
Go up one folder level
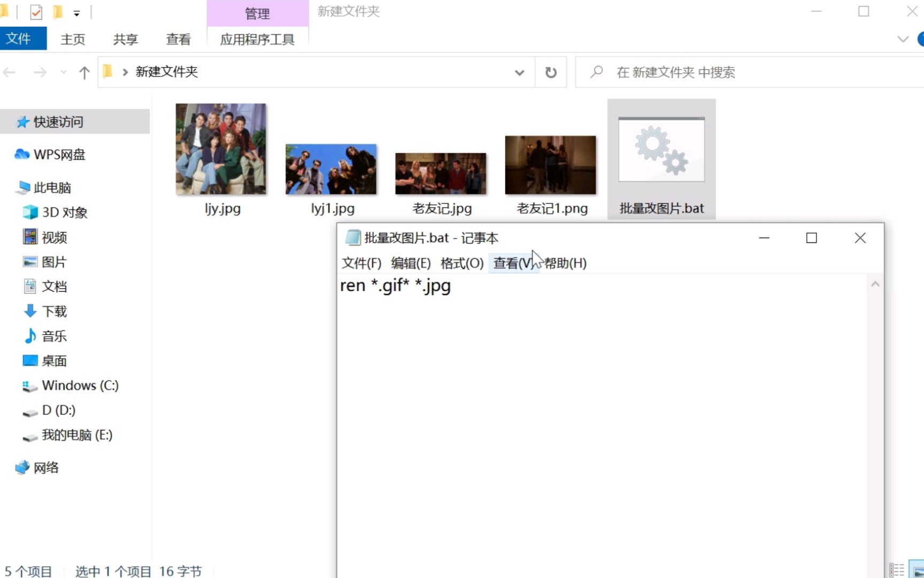(84, 72)
